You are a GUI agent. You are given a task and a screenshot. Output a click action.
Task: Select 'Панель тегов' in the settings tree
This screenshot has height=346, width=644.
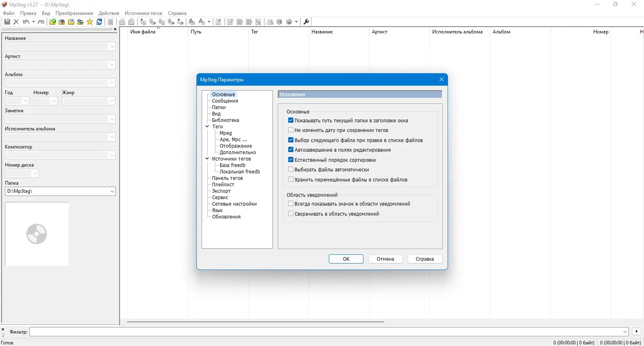coord(227,178)
